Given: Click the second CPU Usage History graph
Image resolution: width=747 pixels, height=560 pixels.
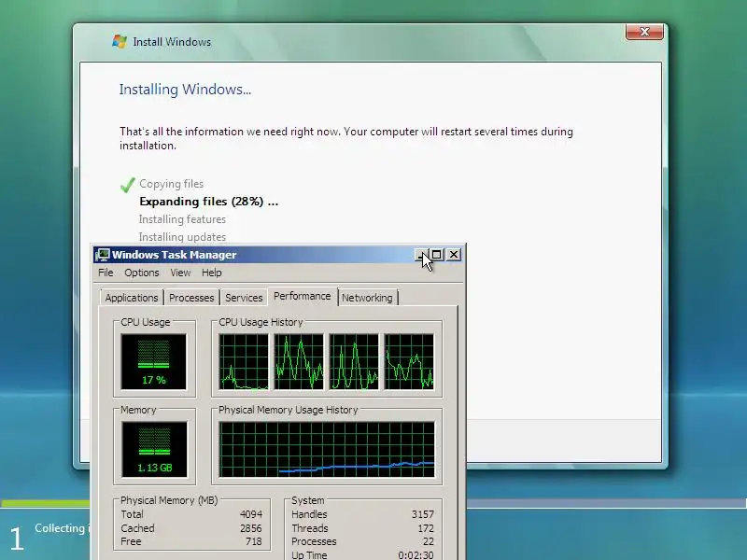Looking at the screenshot, I should point(299,362).
